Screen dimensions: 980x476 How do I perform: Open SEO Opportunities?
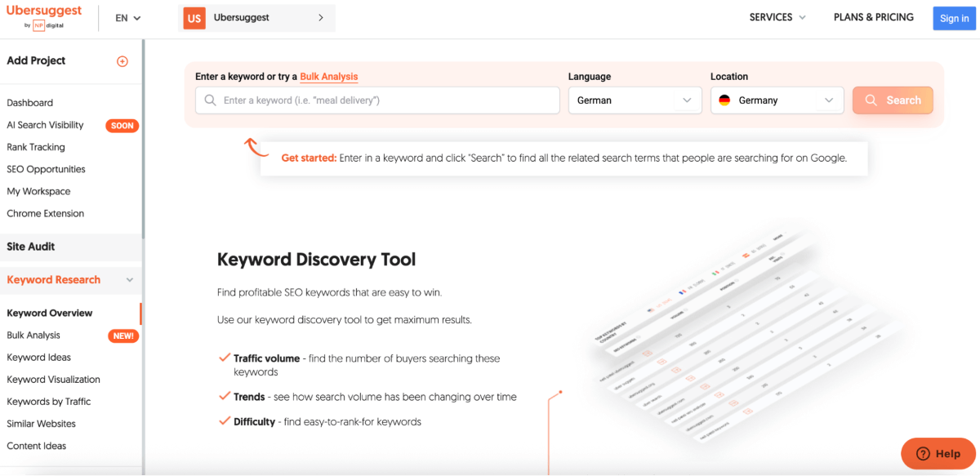tap(46, 169)
